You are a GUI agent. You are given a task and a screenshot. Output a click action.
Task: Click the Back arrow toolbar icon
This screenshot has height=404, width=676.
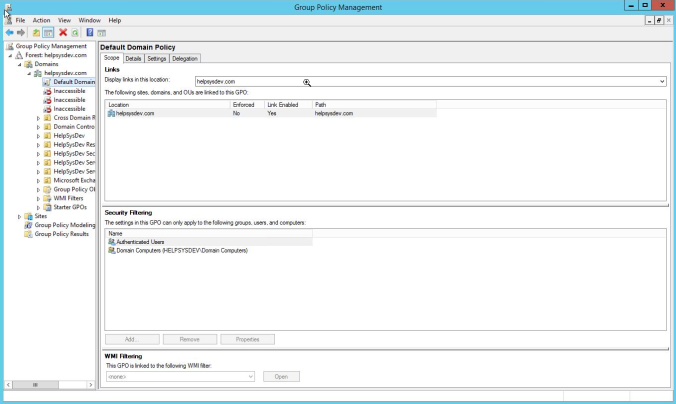point(9,32)
